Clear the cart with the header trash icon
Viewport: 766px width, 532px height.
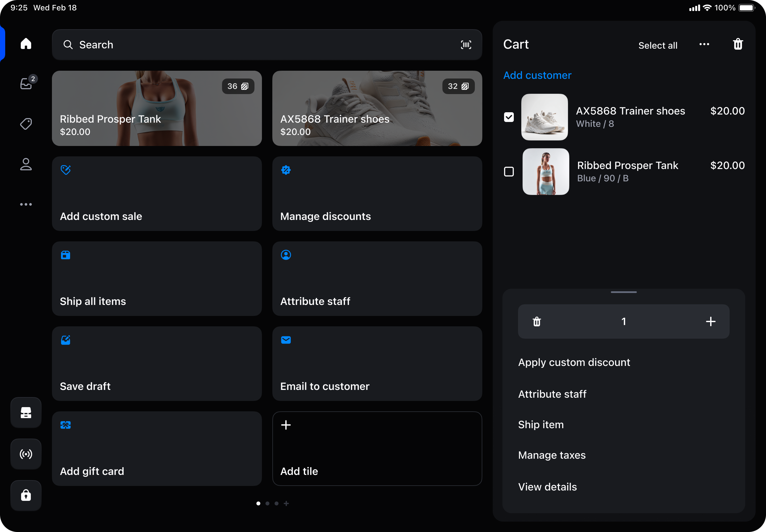738,44
